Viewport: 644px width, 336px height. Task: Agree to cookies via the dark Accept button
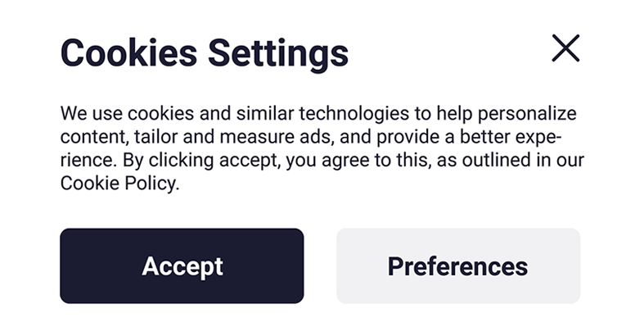click(182, 266)
